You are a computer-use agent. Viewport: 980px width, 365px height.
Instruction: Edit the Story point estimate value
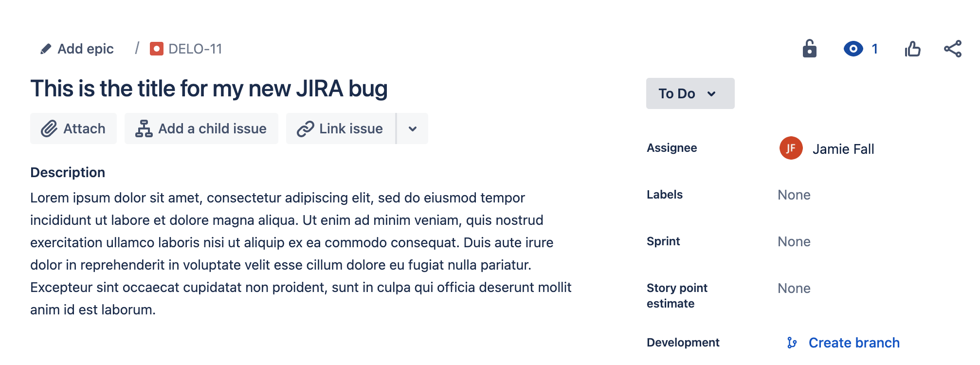coord(794,288)
